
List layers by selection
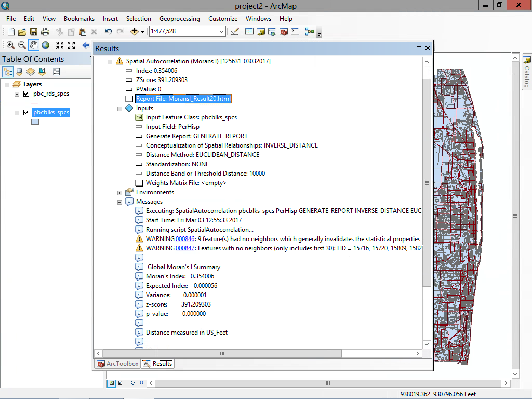coord(42,72)
